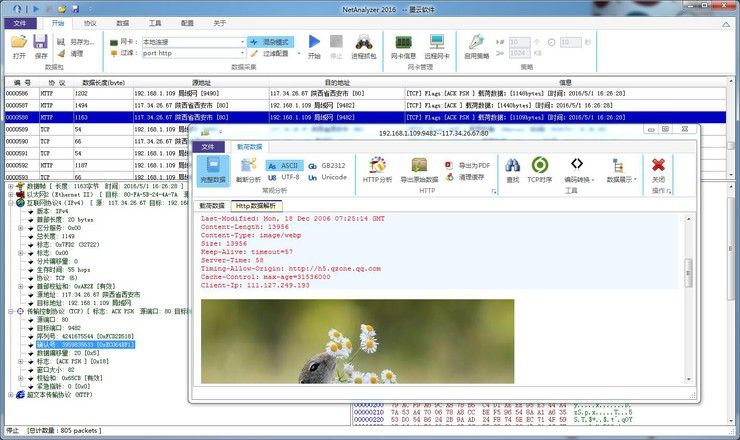The width and height of the screenshot is (740, 440).
Task: Open the TCP时序 green circle icon
Action: point(539,170)
